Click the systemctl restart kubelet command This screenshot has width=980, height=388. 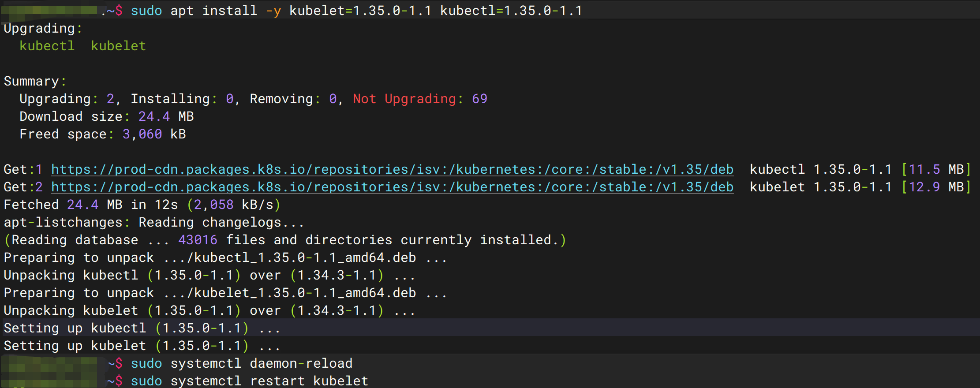pyautogui.click(x=250, y=381)
